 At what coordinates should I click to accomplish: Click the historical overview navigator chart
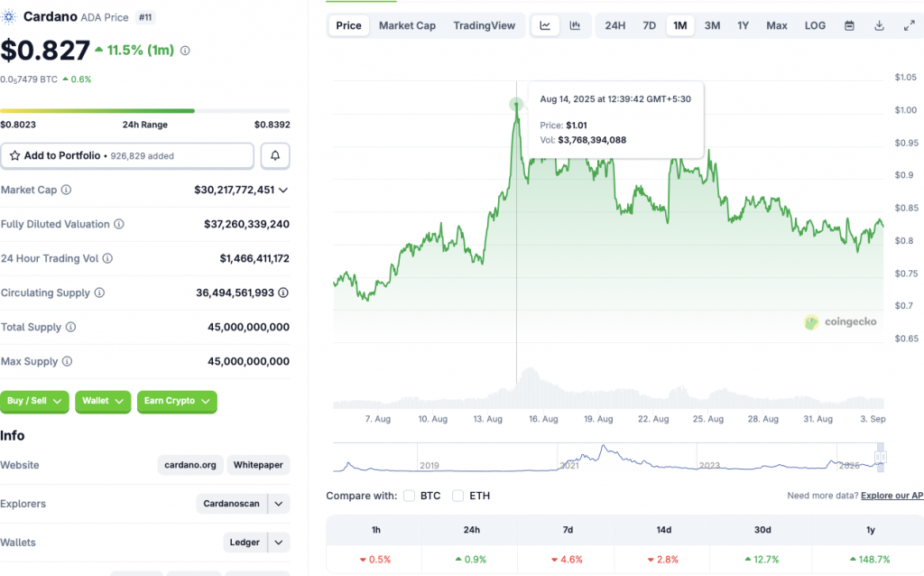(609, 458)
